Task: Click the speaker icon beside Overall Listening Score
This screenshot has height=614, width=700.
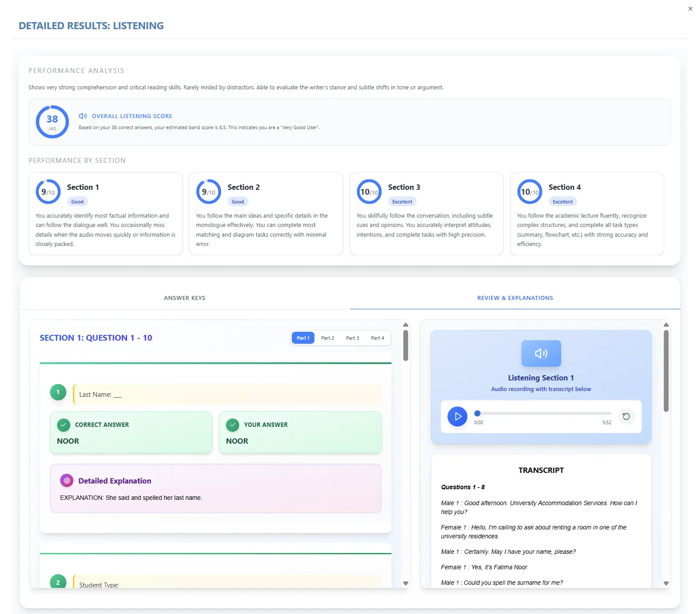Action: coord(83,116)
